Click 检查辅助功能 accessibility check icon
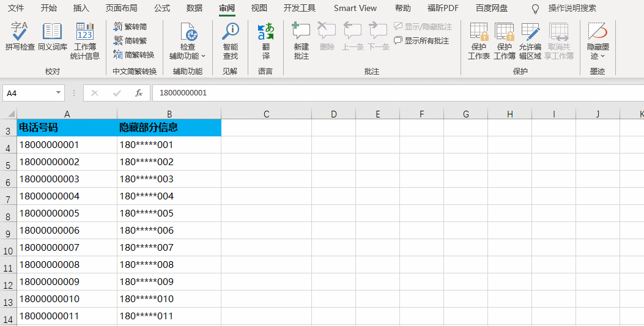The height and width of the screenshot is (326, 644). click(x=188, y=32)
